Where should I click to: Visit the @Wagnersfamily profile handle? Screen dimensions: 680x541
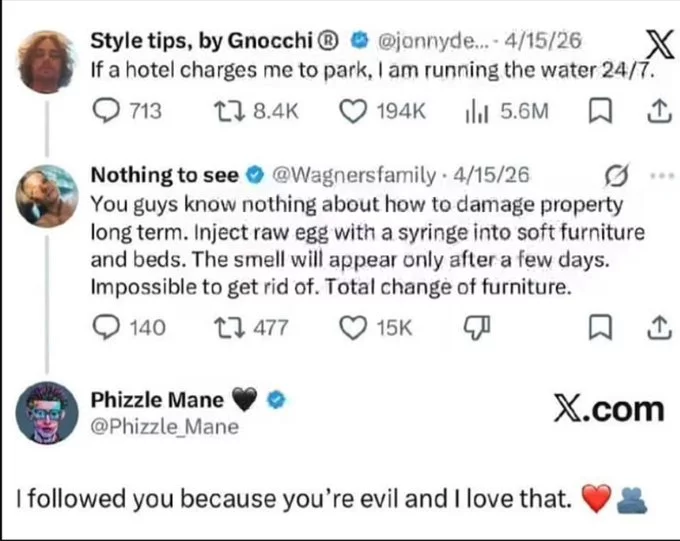(353, 175)
